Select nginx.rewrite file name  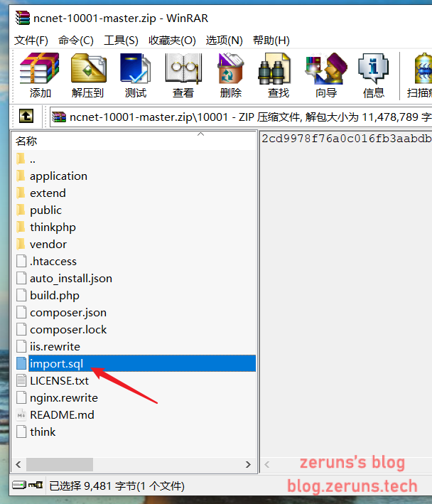[64, 397]
